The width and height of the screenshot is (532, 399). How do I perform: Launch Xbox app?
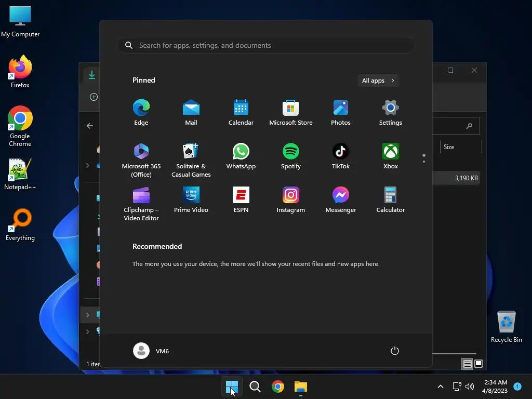point(391,156)
